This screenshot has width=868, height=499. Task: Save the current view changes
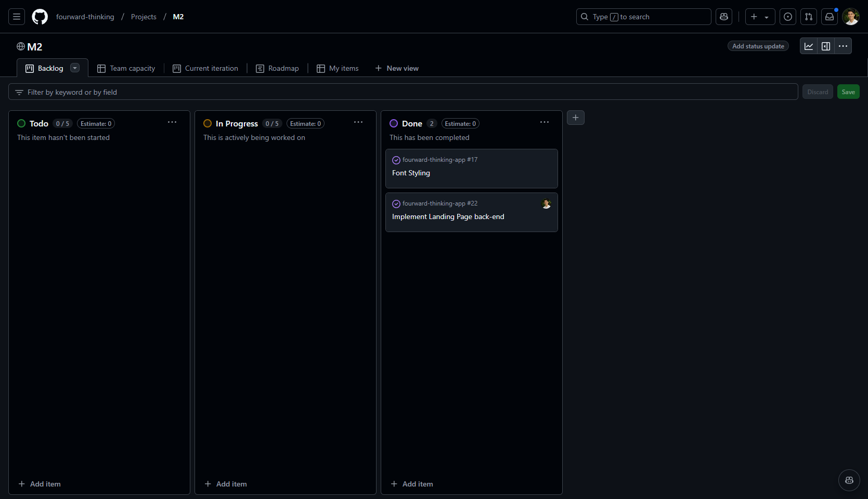[x=848, y=92]
